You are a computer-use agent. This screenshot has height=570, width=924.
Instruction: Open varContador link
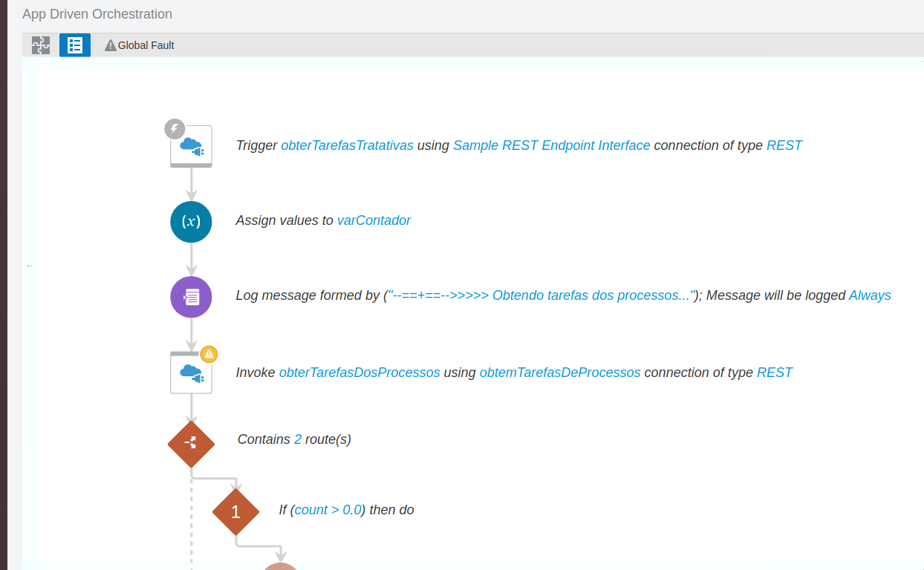click(x=374, y=220)
